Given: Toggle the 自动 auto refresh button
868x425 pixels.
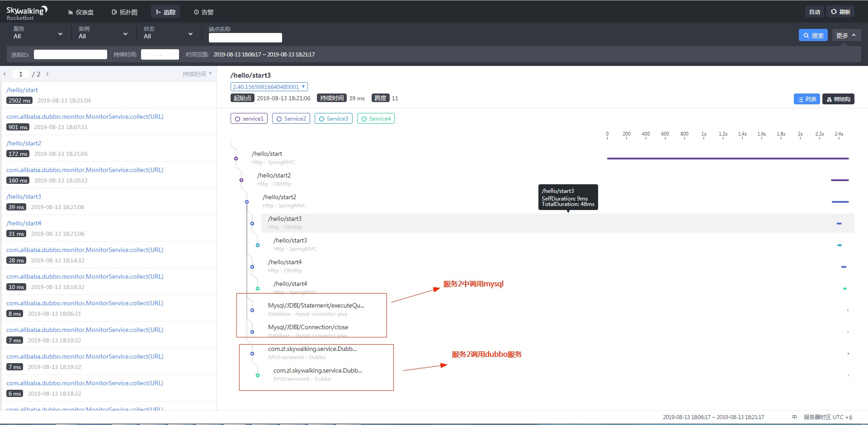Looking at the screenshot, I should (x=815, y=12).
